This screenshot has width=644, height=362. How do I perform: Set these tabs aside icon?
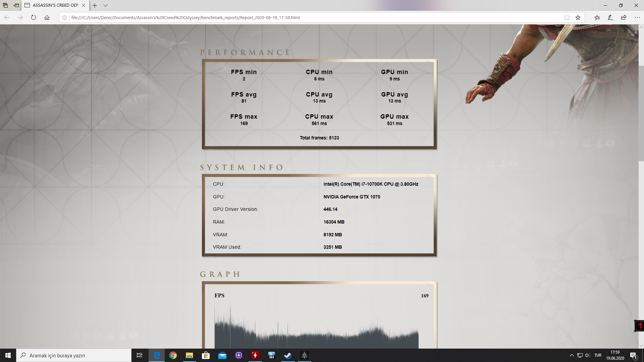pyautogui.click(x=16, y=5)
